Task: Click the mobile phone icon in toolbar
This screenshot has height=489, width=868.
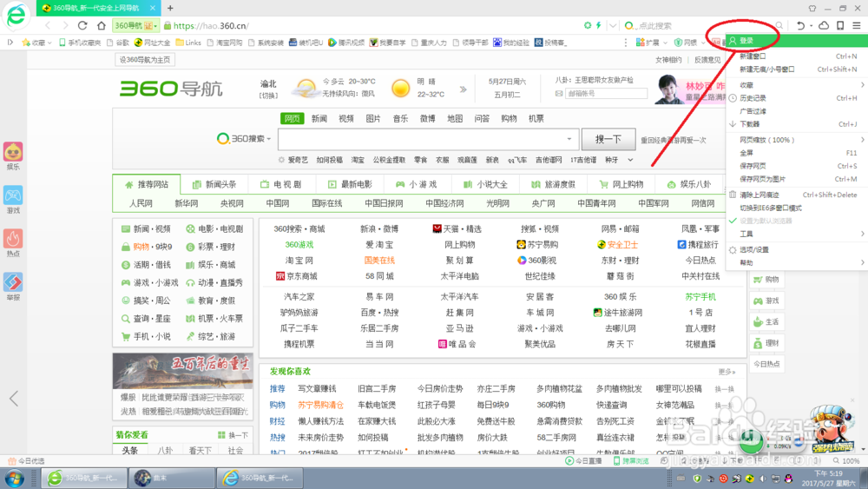Action: [840, 25]
